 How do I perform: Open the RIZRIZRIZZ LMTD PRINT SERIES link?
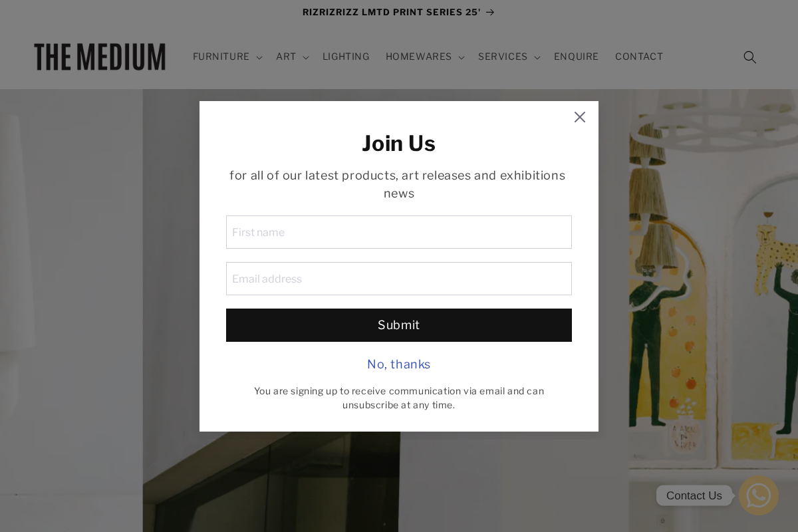coord(392,12)
